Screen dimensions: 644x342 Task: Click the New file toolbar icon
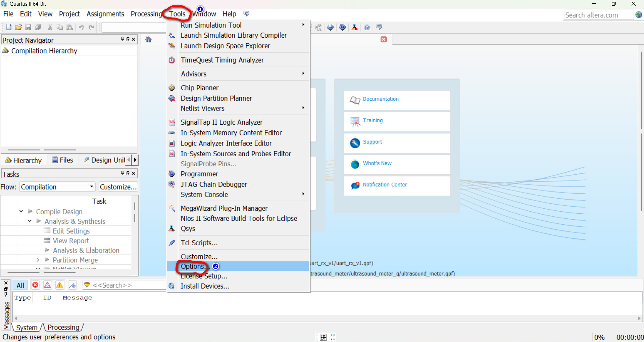click(x=9, y=27)
